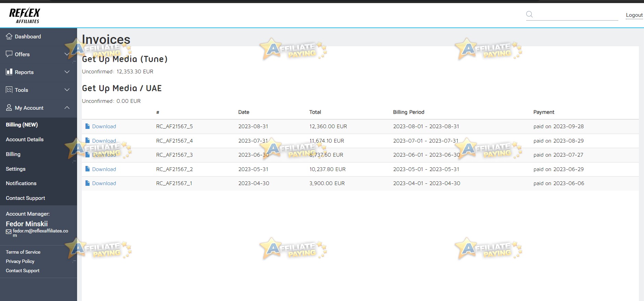Click the account manager name Fedor Minskii
This screenshot has height=301, width=644.
[x=27, y=224]
